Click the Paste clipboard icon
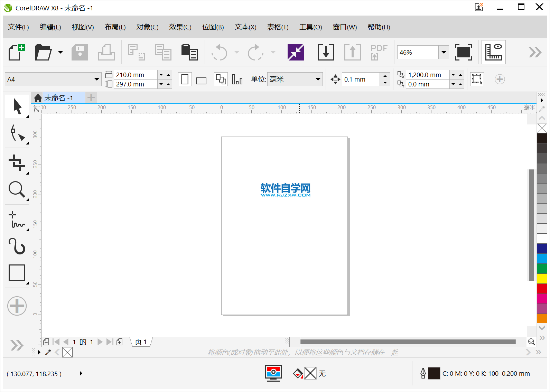The image size is (550, 392). (190, 52)
